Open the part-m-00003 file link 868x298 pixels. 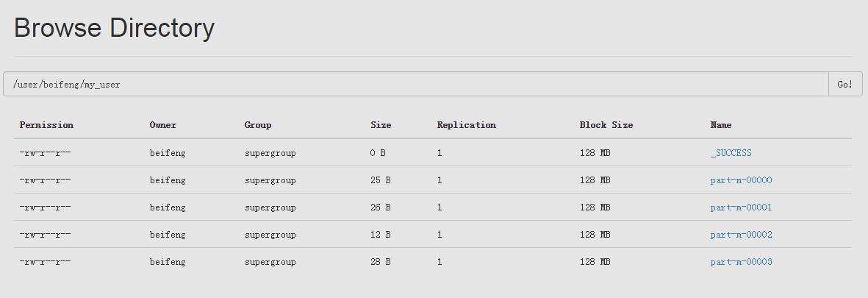741,261
